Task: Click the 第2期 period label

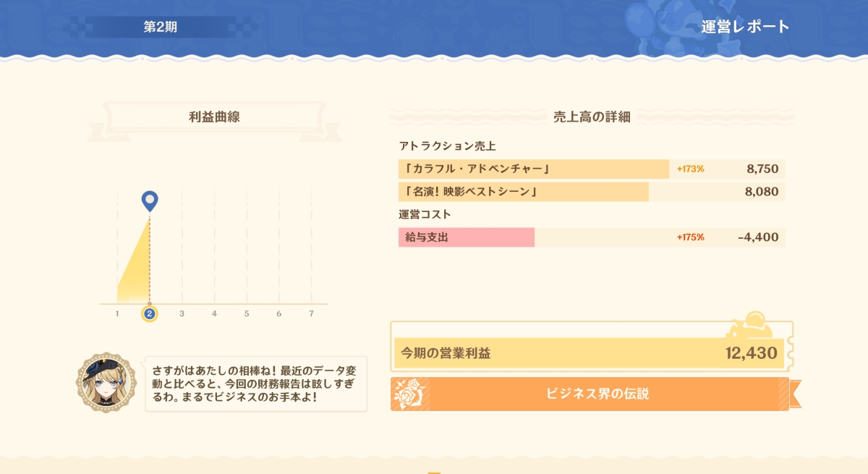Action: click(160, 27)
